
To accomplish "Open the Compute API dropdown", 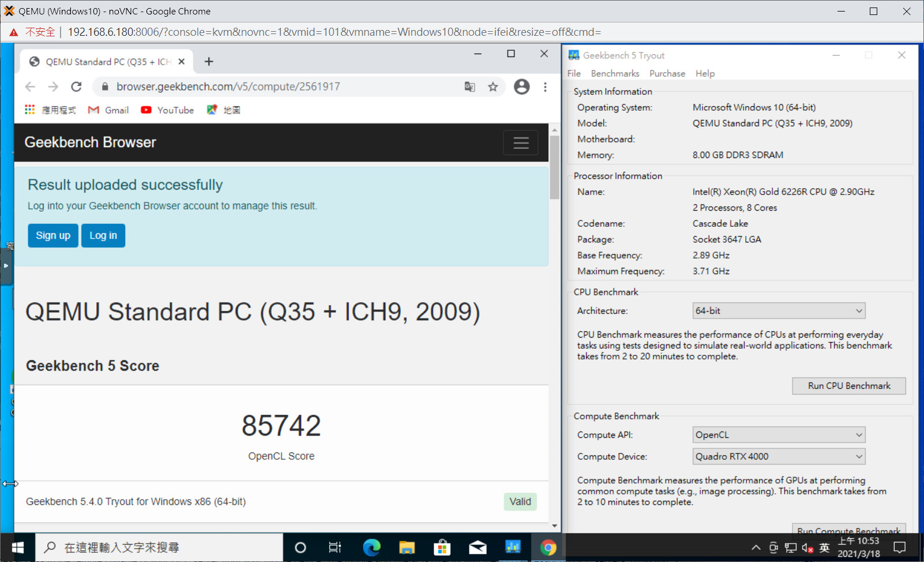I will [779, 435].
